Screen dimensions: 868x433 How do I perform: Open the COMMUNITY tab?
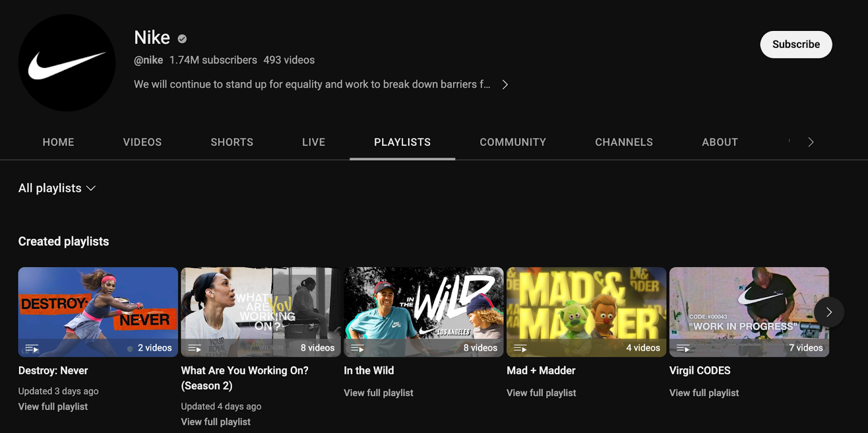click(x=513, y=142)
